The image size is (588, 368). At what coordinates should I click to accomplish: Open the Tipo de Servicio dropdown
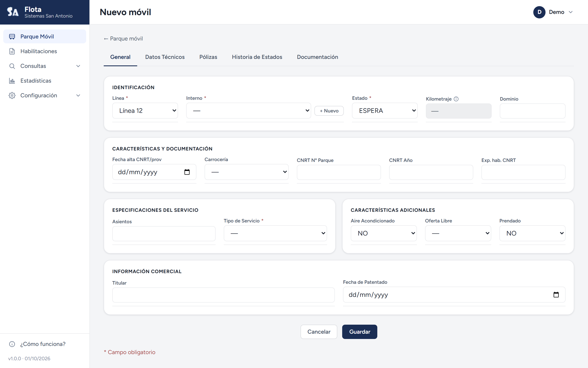[275, 233]
